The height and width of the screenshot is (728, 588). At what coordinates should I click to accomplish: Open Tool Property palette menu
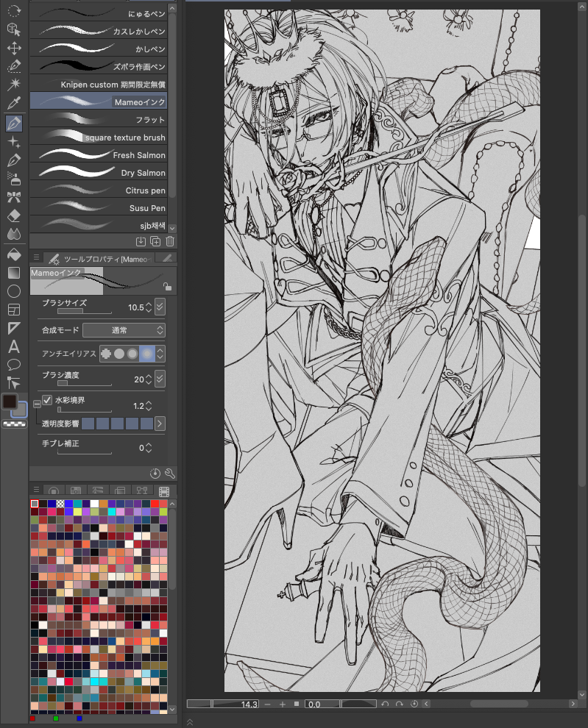point(36,257)
